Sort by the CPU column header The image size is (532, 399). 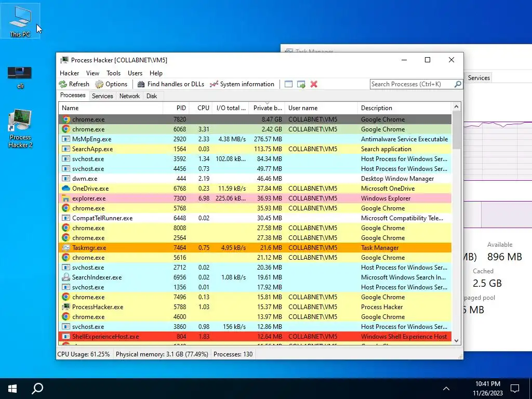[201, 108]
